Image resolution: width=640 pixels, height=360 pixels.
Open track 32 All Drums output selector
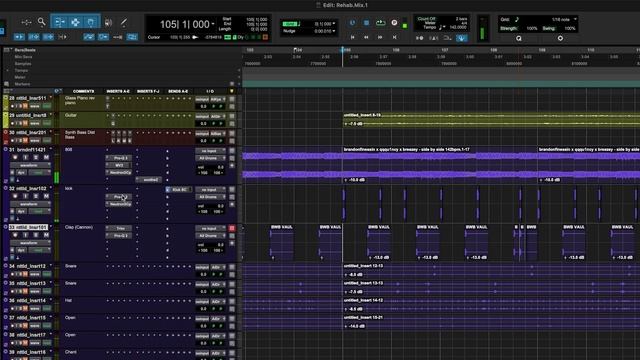tap(210, 197)
